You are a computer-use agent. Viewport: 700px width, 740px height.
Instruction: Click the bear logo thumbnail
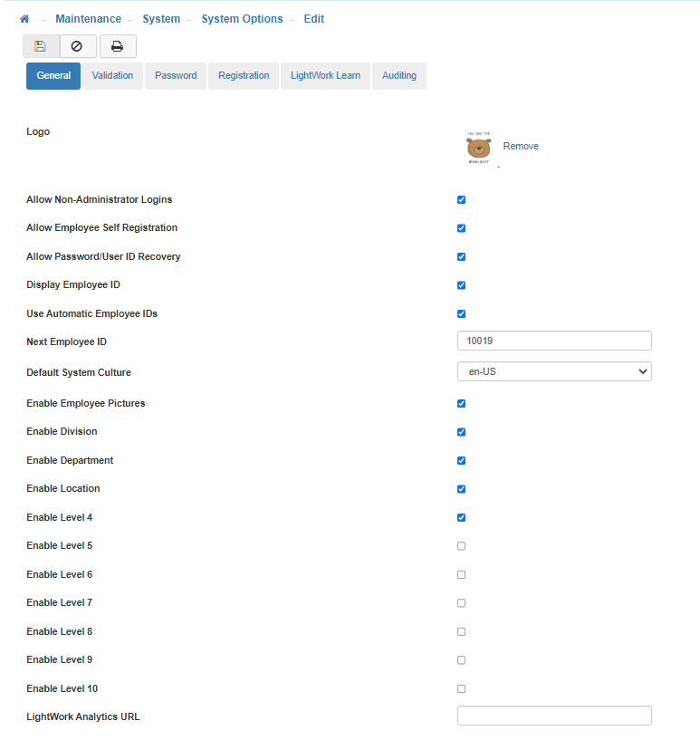click(479, 148)
